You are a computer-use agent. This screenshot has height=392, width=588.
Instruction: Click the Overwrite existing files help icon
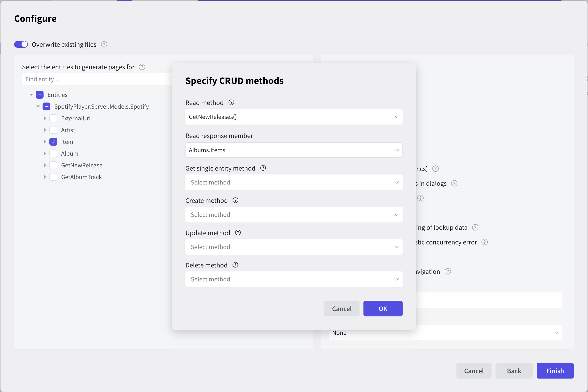pyautogui.click(x=104, y=44)
